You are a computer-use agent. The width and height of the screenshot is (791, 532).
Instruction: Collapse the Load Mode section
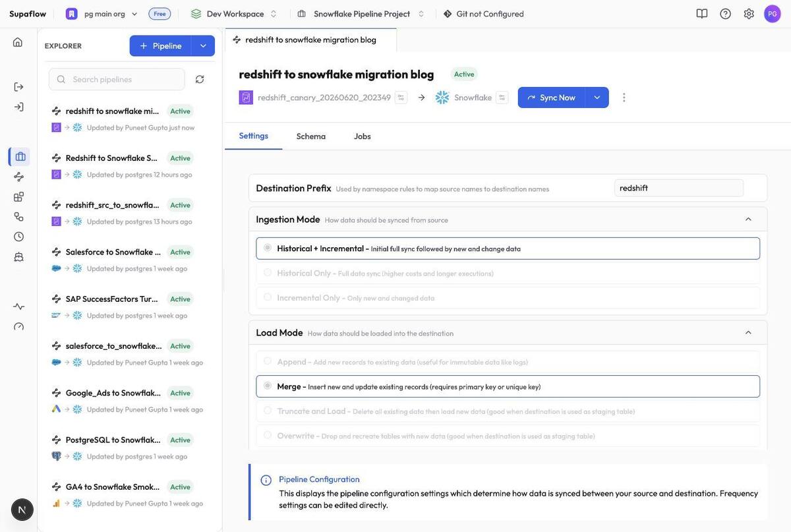(x=748, y=333)
